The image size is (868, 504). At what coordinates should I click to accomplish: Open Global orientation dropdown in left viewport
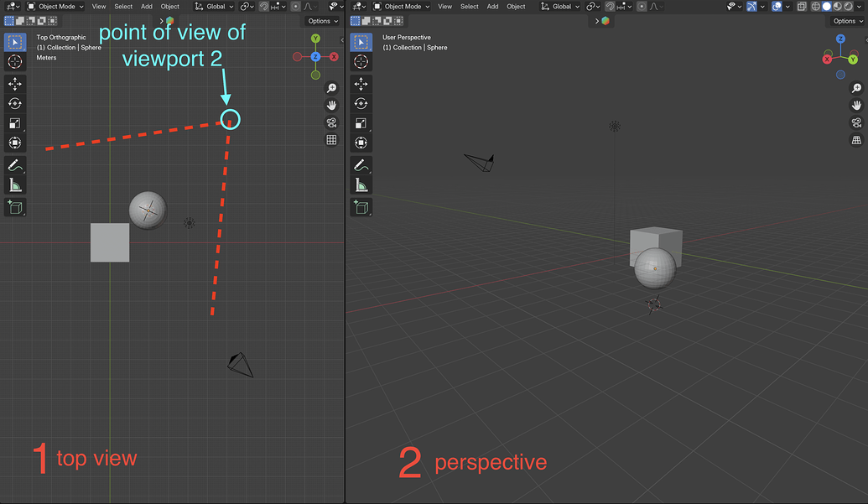click(214, 7)
